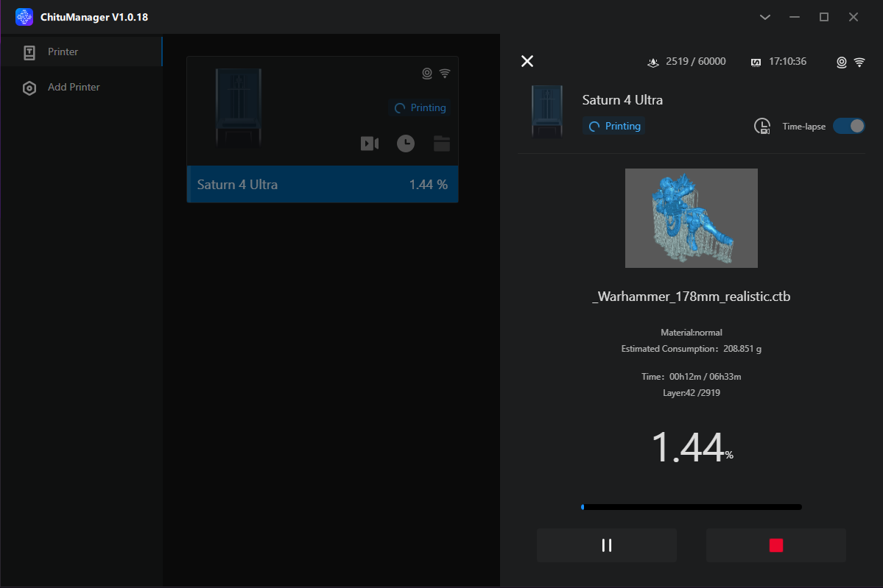Image resolution: width=883 pixels, height=588 pixels.
Task: Open time-lapse history clock on printer card
Action: click(406, 144)
